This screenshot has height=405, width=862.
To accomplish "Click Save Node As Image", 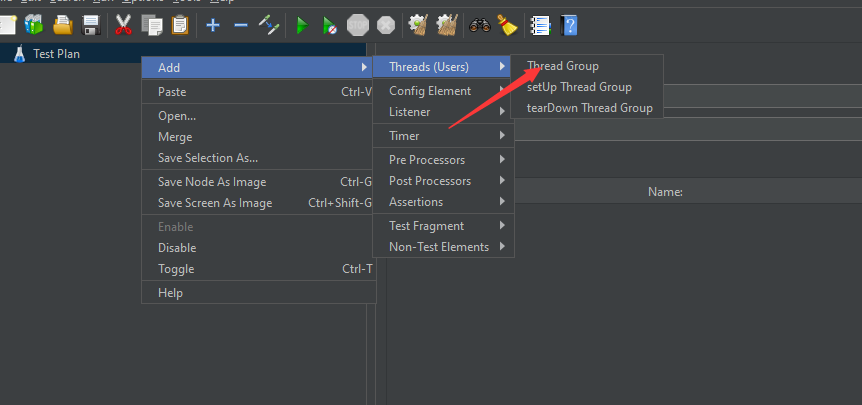I will click(212, 182).
